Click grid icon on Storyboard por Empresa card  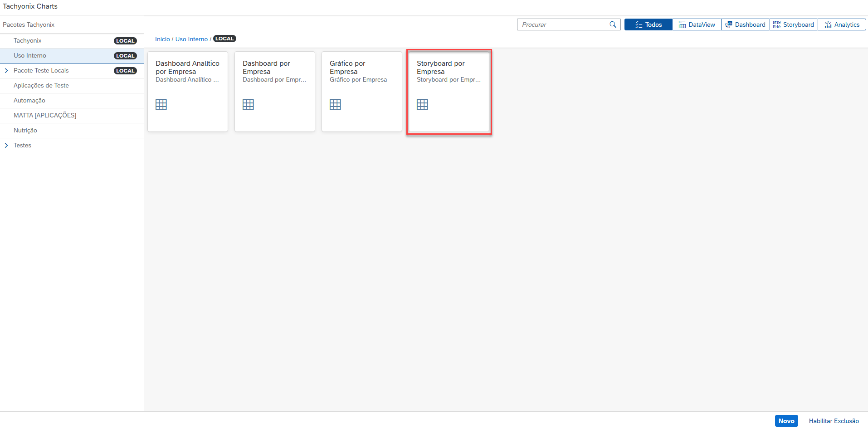click(422, 105)
